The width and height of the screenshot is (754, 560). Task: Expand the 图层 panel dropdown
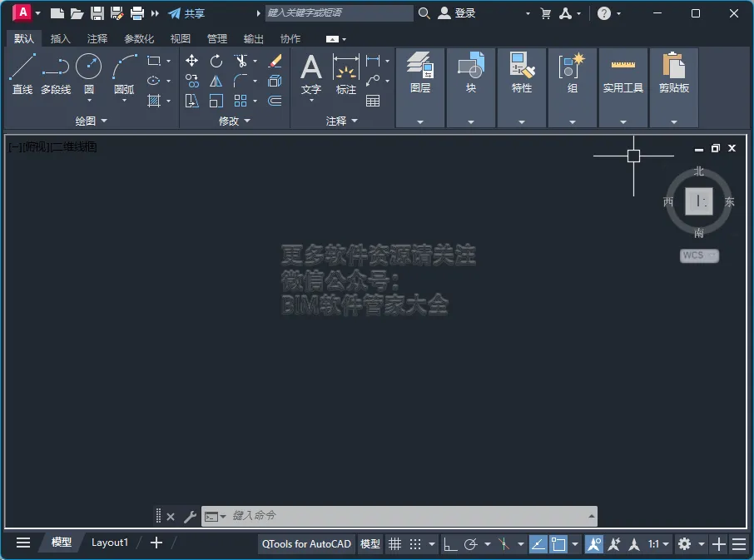[420, 122]
